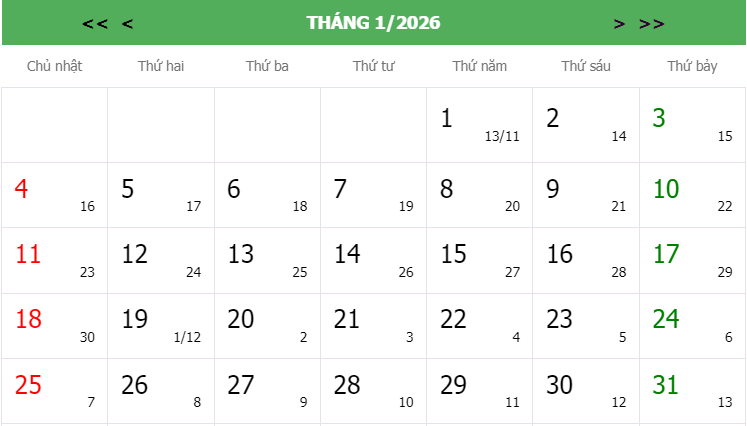Image resolution: width=747 pixels, height=426 pixels.
Task: Click January 23 on the calendar
Action: pyautogui.click(x=585, y=325)
